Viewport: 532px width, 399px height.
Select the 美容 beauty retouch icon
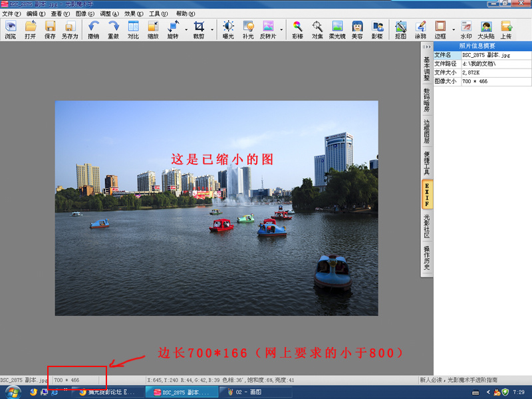pos(357,30)
